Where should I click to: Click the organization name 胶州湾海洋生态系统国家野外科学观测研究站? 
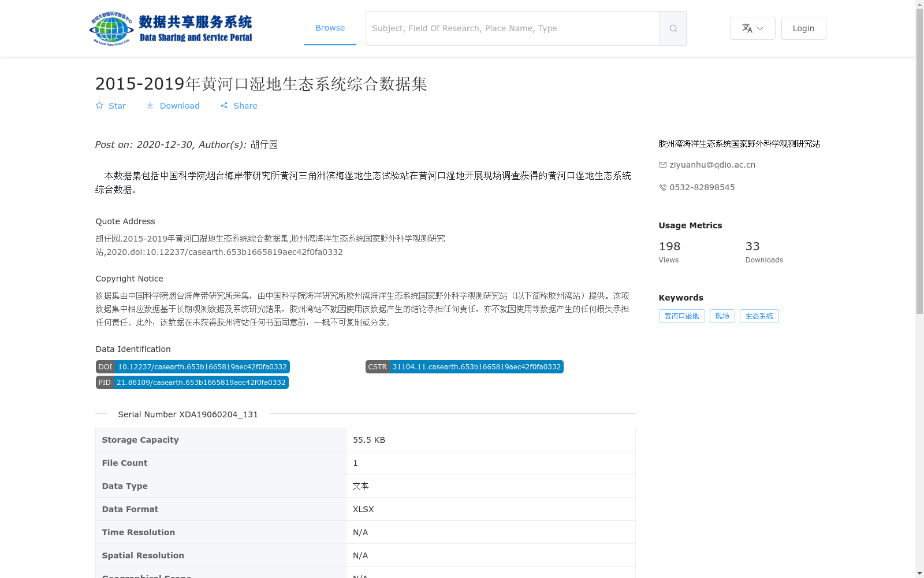(739, 144)
